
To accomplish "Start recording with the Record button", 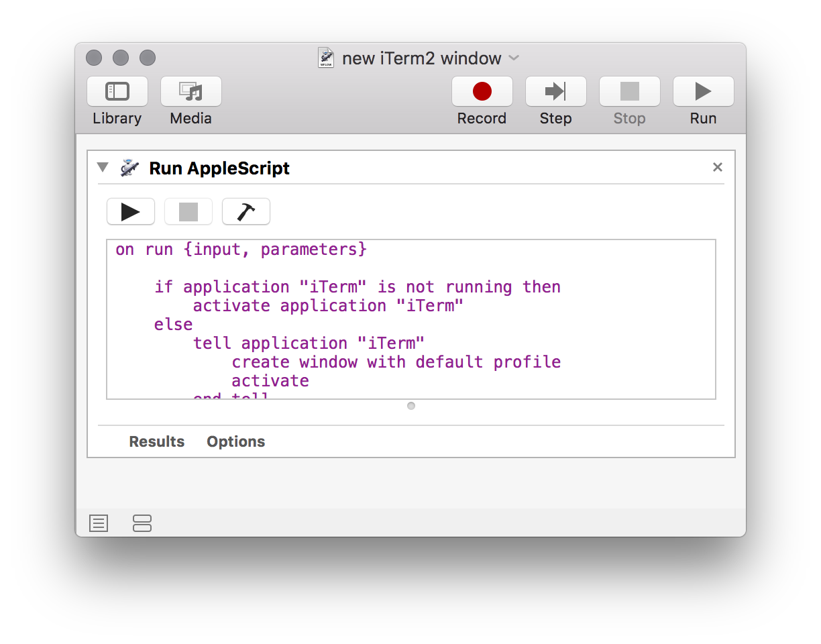I will click(x=482, y=92).
